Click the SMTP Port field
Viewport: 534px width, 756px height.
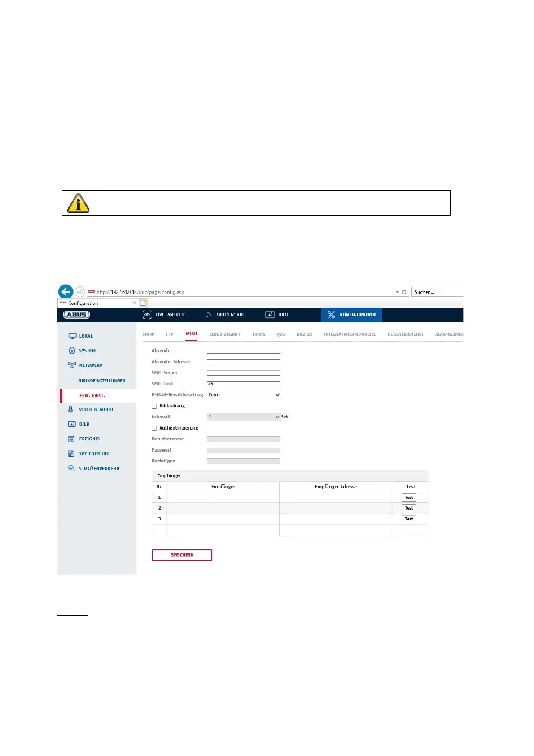[x=244, y=384]
